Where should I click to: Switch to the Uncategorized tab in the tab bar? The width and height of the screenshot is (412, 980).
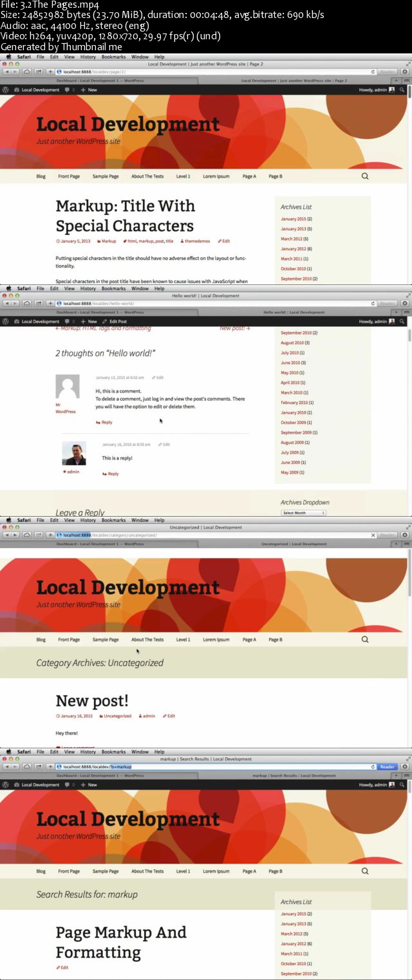point(294,544)
